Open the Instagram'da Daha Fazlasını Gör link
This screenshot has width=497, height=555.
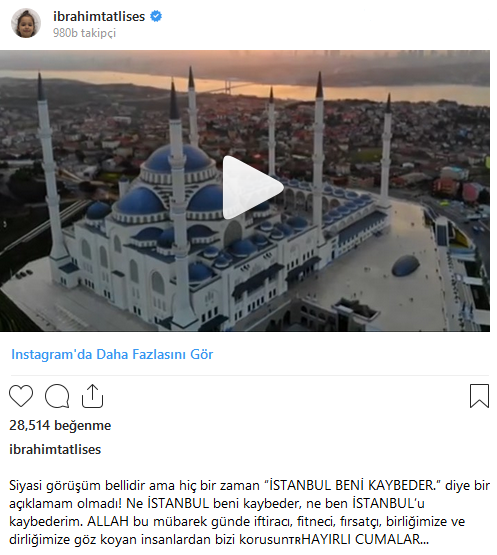[112, 354]
